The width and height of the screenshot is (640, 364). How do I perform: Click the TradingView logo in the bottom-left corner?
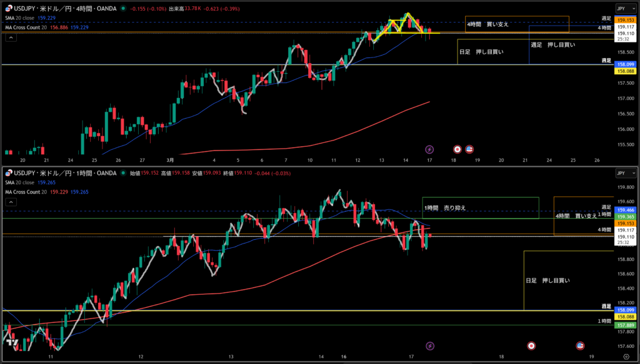click(x=11, y=343)
